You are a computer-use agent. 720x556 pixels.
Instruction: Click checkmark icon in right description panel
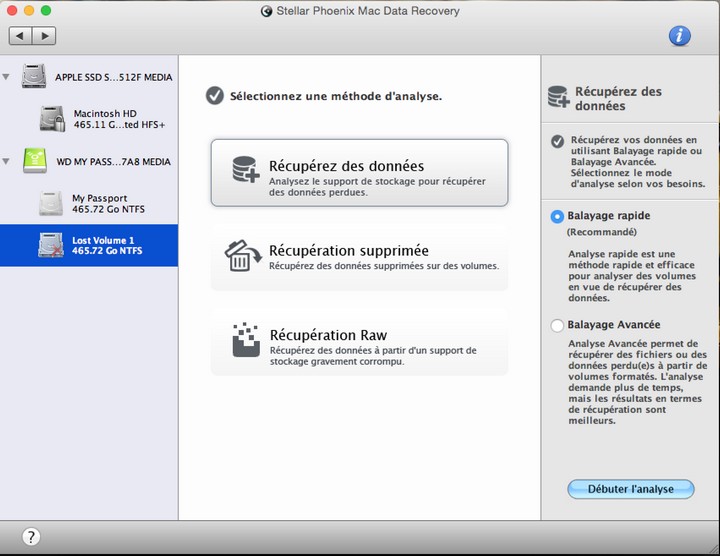(x=557, y=141)
